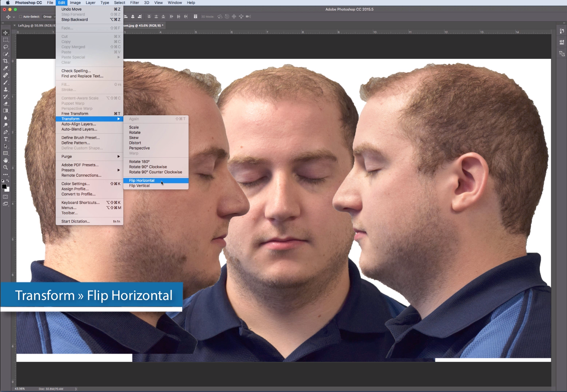Select the Lasso tool
Viewport: 567px width, 392px height.
coord(5,47)
